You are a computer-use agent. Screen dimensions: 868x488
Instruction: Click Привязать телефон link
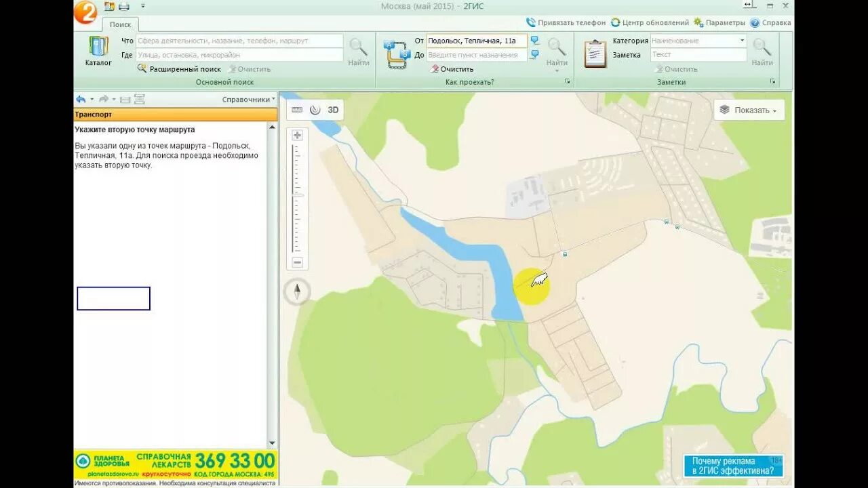tap(566, 22)
